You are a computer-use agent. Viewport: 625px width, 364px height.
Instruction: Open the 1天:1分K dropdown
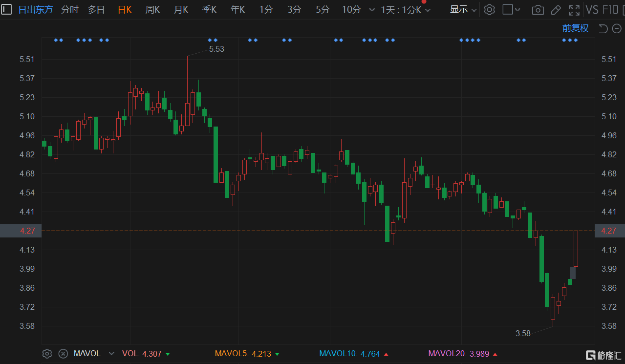[x=406, y=10]
